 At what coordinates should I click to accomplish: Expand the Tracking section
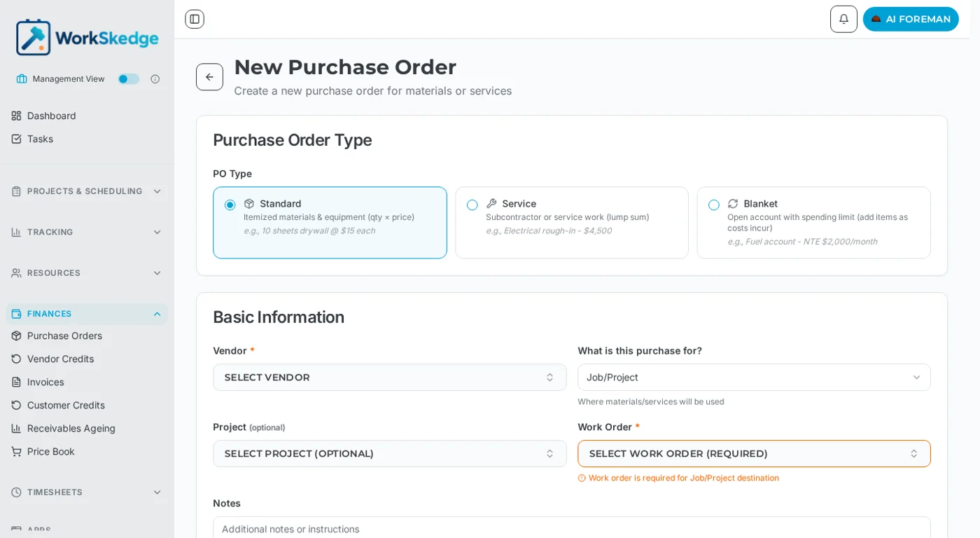[87, 232]
